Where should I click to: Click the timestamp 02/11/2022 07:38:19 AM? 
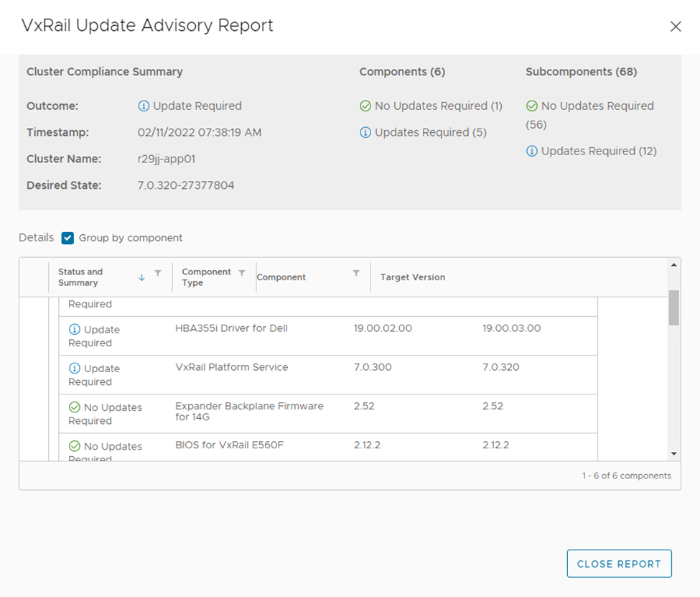tap(200, 132)
